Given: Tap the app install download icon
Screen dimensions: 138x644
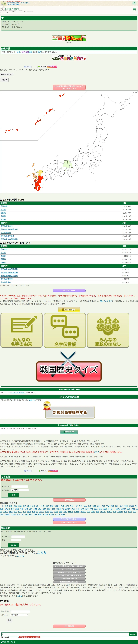Looking at the screenshot, I should coord(134,3).
